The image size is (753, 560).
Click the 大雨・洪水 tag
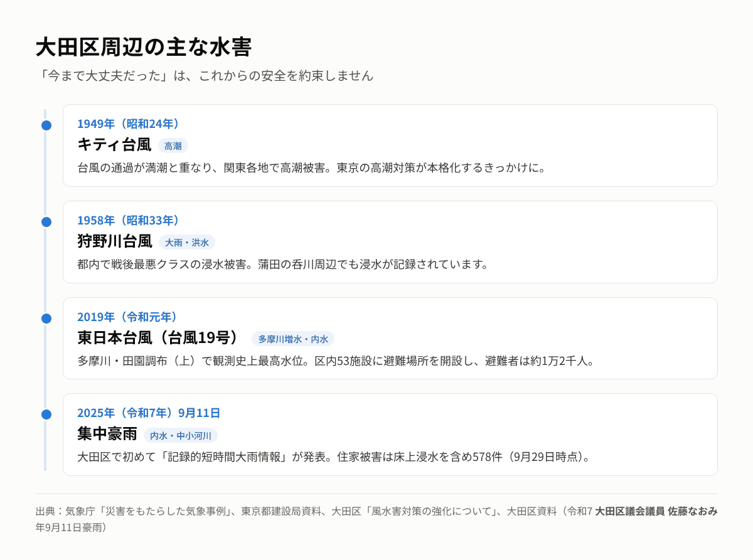point(187,243)
